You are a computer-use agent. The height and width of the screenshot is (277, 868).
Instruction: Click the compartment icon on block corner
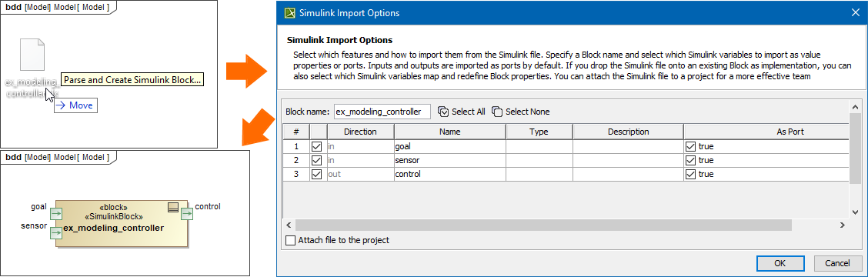173,208
